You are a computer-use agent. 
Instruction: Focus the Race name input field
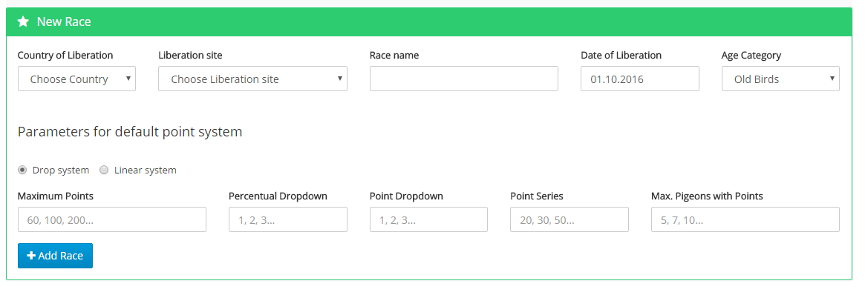[x=463, y=79]
